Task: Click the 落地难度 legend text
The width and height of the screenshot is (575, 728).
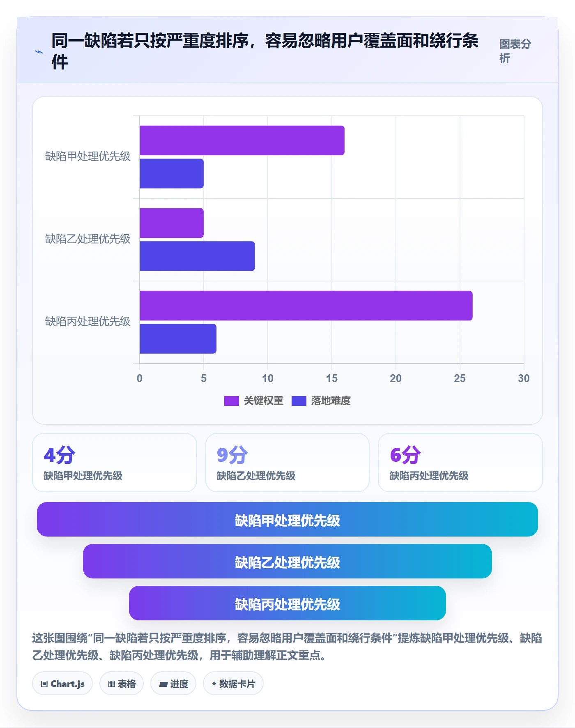Action: tap(331, 401)
